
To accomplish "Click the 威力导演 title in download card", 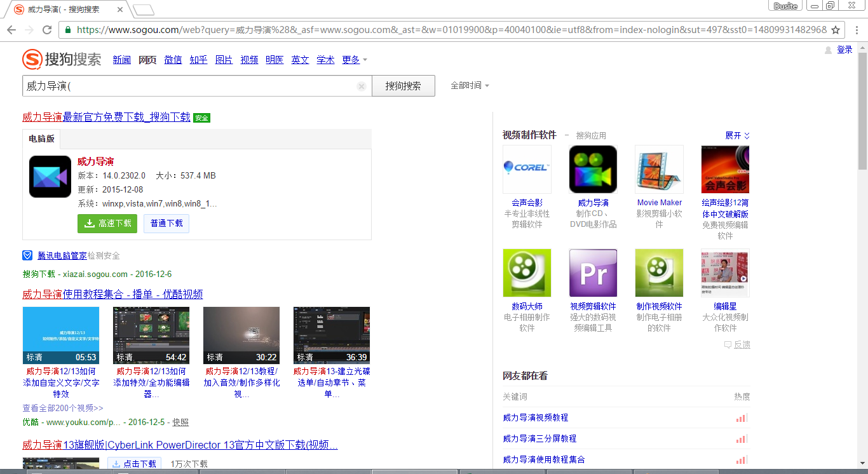I will click(95, 161).
